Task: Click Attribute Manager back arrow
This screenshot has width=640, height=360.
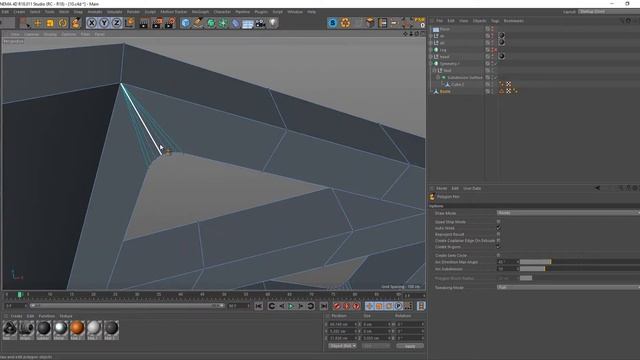Action: (x=598, y=188)
